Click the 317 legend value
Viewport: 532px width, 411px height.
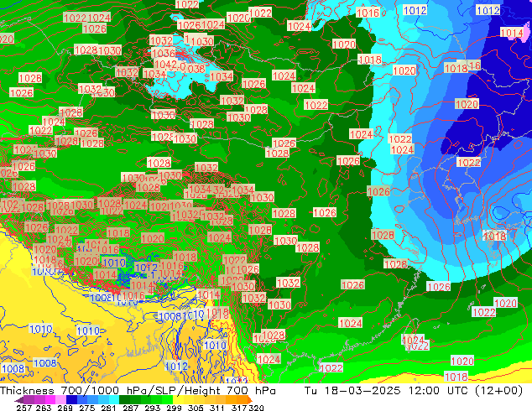(x=239, y=408)
